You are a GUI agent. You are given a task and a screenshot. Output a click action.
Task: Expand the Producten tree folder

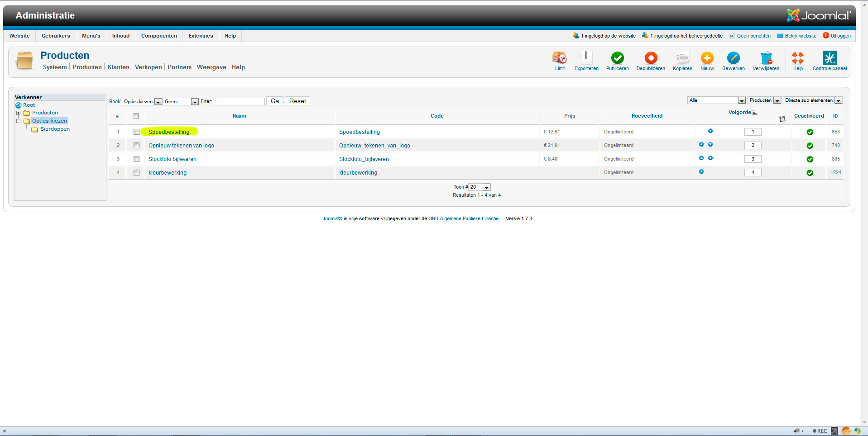(18, 113)
